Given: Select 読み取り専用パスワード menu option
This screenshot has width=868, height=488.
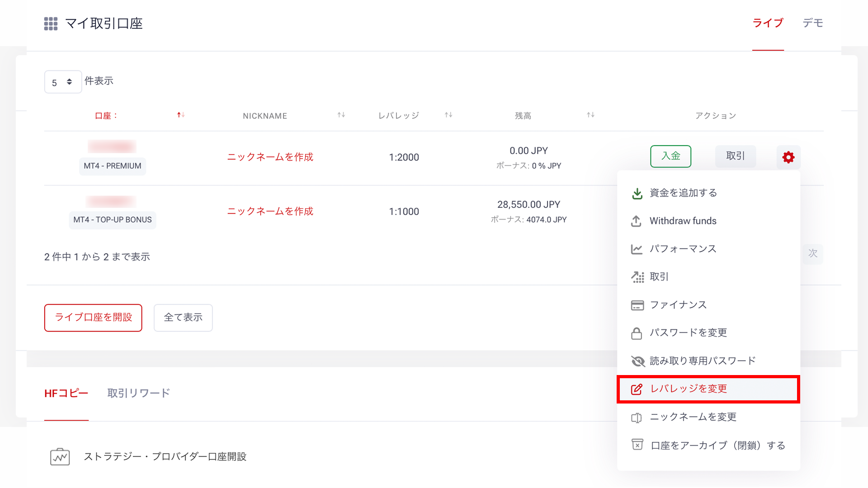Looking at the screenshot, I should point(702,361).
